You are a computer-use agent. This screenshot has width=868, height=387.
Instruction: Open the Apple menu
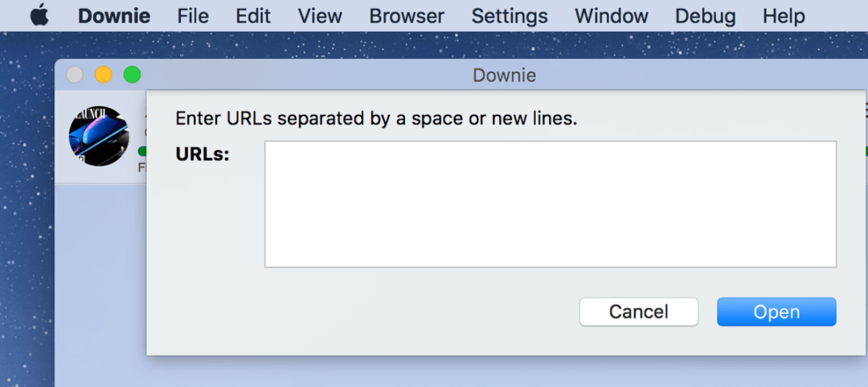(x=39, y=16)
